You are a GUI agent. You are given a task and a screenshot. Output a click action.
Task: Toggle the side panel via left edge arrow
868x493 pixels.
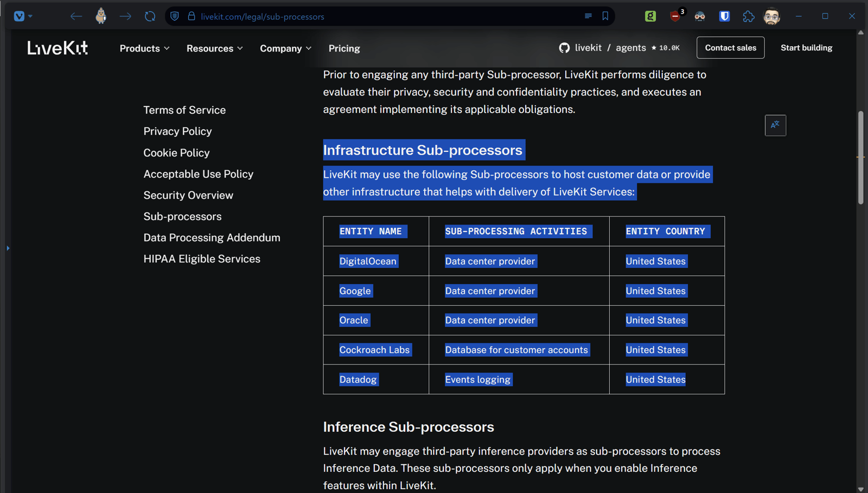(x=8, y=248)
